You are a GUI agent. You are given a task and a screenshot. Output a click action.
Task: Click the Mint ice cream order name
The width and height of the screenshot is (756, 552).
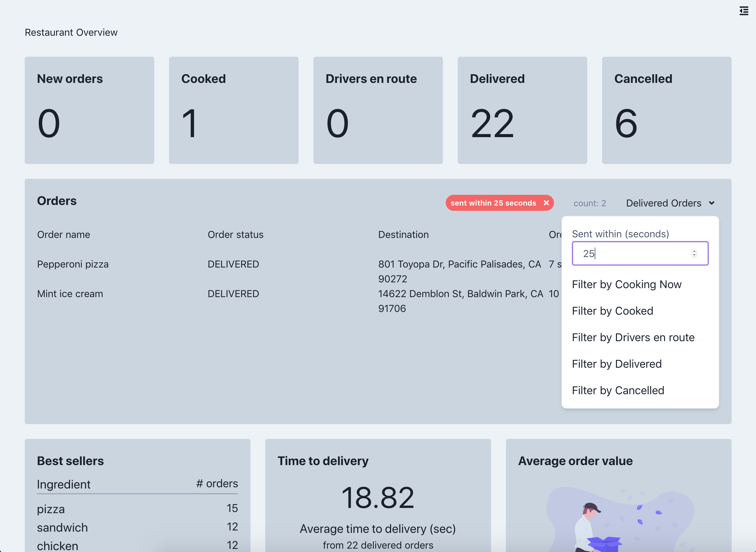pos(70,294)
